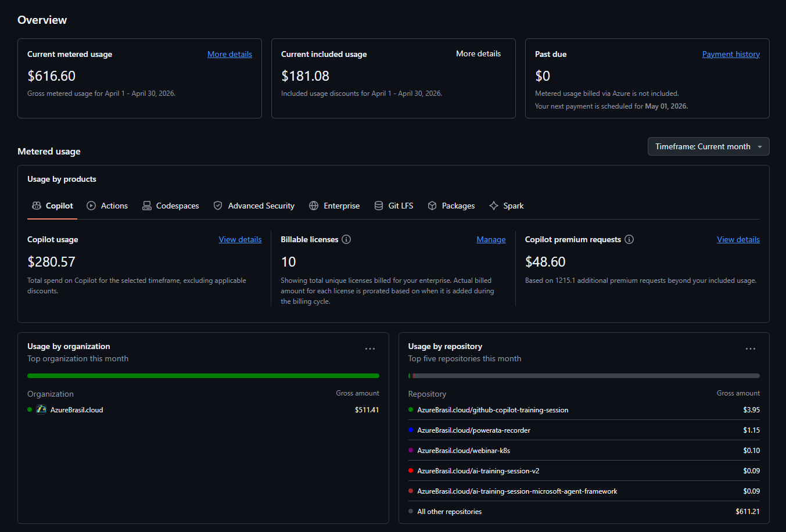
Task: Select the Advanced Security tab
Action: [x=254, y=206]
